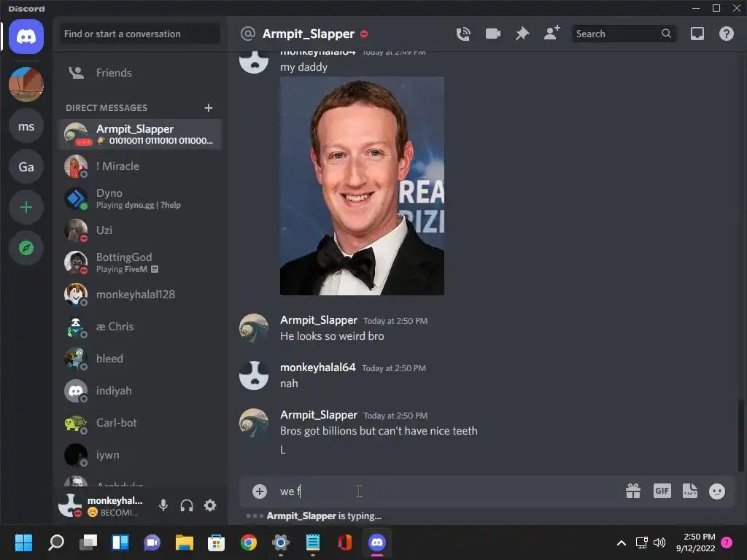Viewport: 747px width, 560px height.
Task: Create a new DM with plus
Action: pos(208,108)
